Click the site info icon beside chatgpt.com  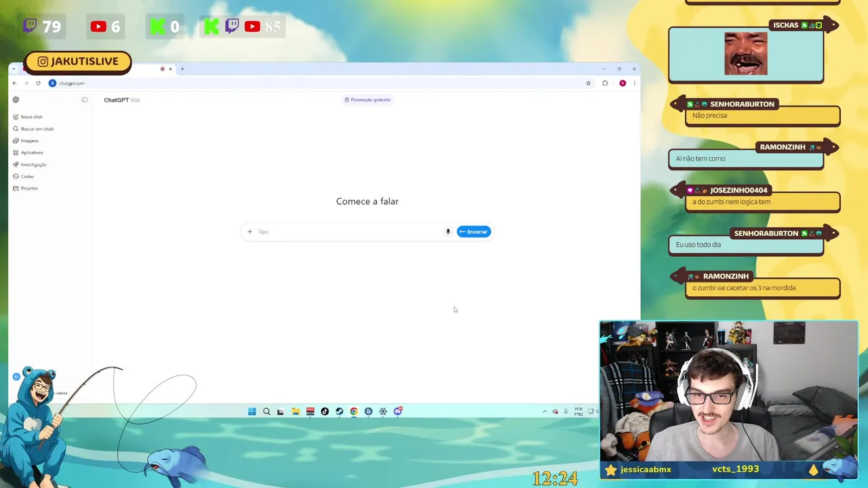52,83
